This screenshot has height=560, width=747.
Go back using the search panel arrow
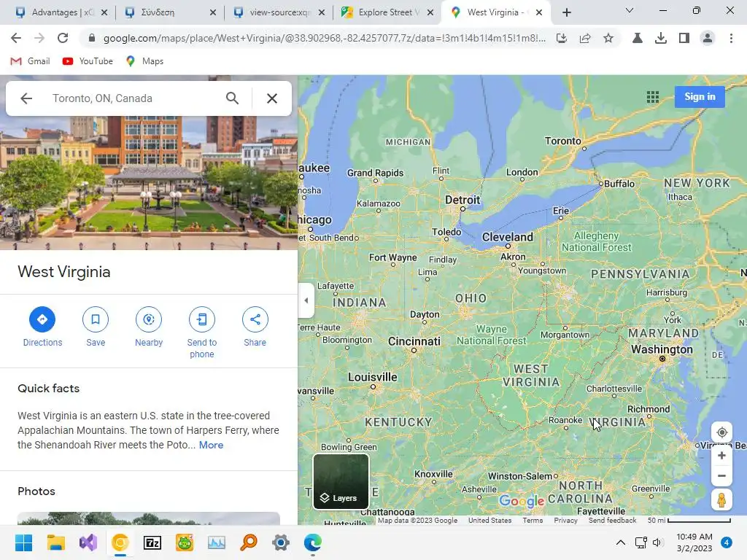(26, 98)
